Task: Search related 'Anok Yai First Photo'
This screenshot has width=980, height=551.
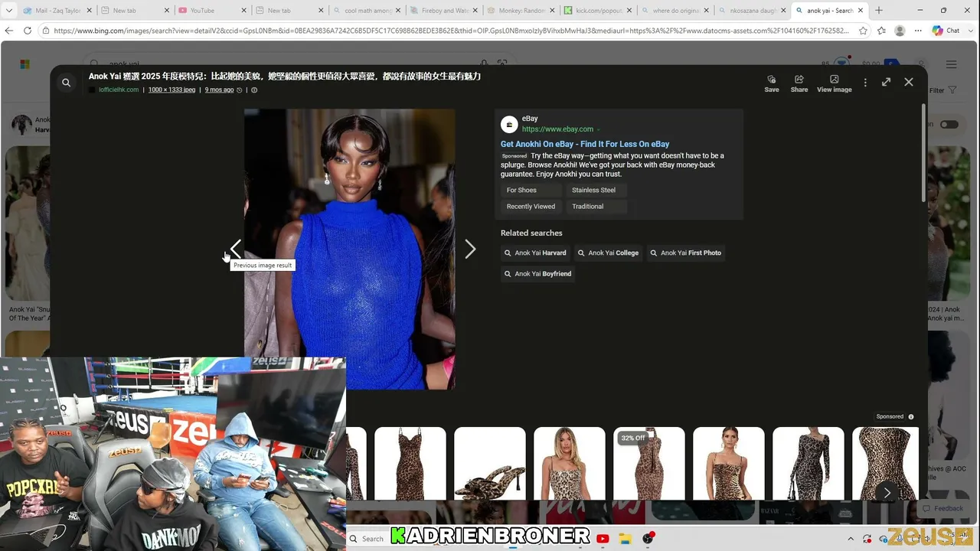Action: coord(686,253)
